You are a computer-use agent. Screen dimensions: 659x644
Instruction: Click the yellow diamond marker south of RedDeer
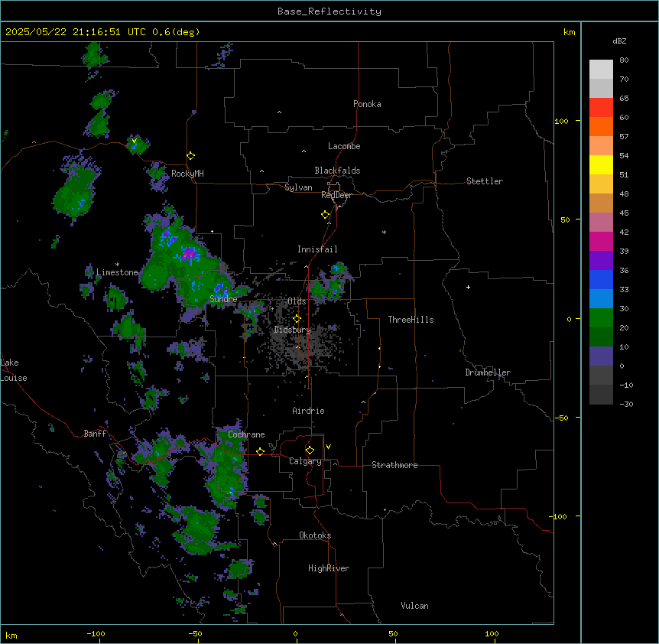pos(326,215)
